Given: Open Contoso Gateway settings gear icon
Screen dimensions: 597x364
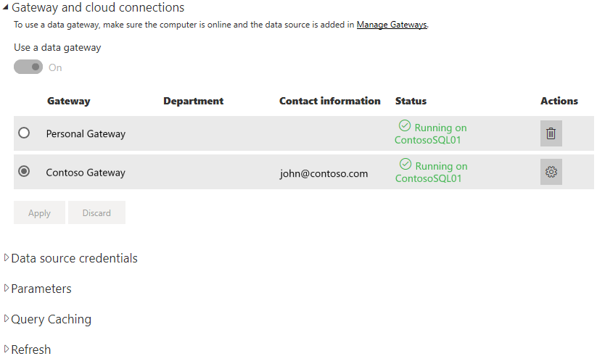Looking at the screenshot, I should pyautogui.click(x=551, y=172).
